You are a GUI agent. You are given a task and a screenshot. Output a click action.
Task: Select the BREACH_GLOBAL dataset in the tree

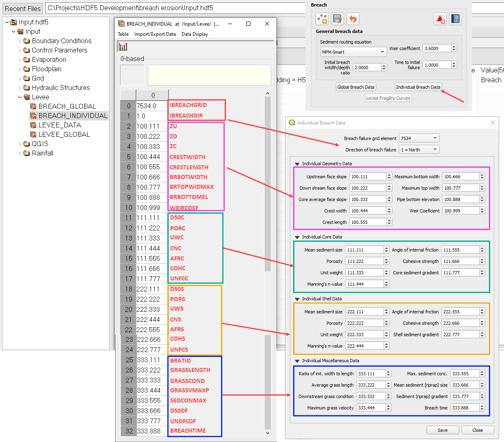click(x=67, y=106)
